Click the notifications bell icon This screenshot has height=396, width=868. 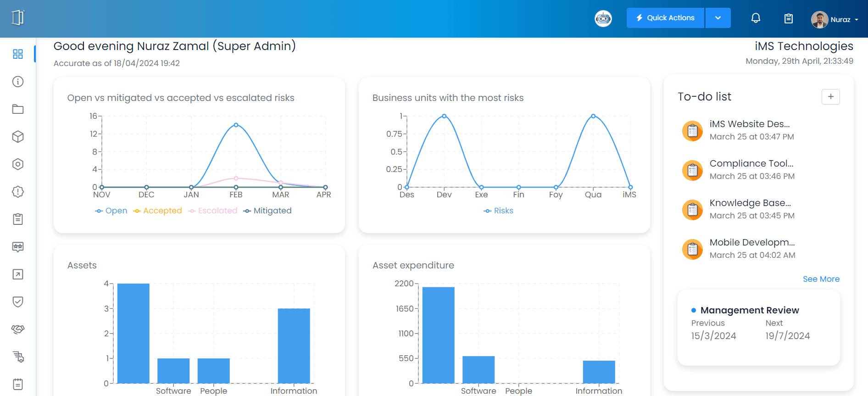point(756,18)
